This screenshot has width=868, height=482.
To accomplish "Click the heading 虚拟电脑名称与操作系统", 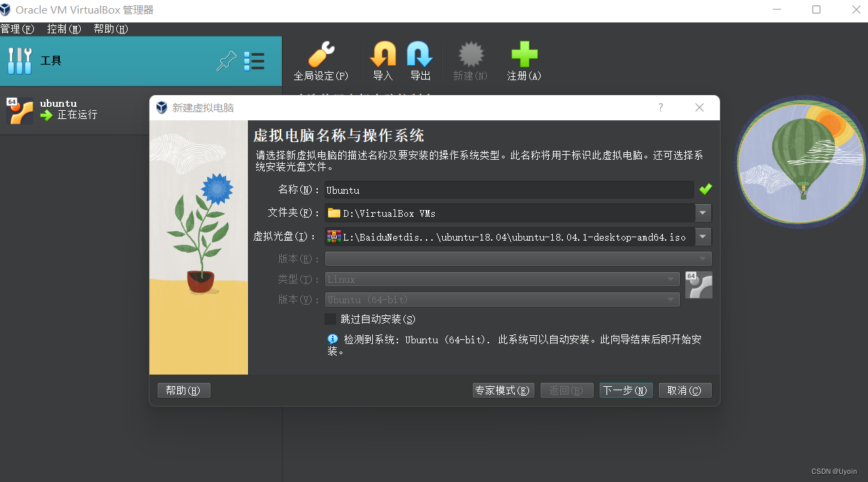I will (339, 135).
